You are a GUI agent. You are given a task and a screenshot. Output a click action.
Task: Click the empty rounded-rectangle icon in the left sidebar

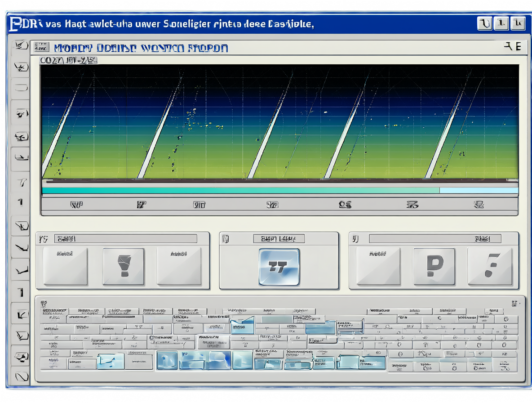[21, 88]
